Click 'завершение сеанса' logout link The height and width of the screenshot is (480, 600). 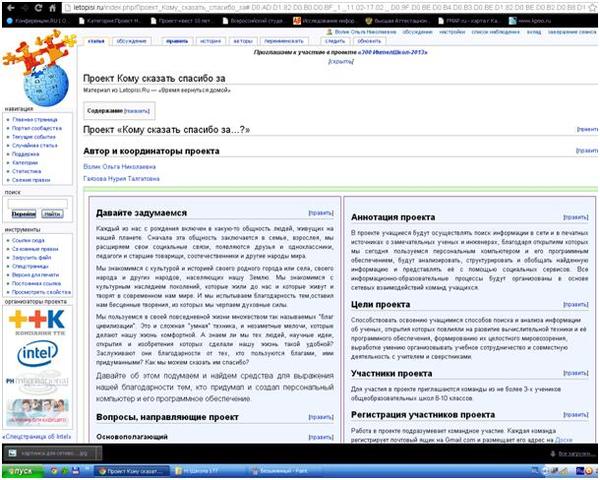572,32
